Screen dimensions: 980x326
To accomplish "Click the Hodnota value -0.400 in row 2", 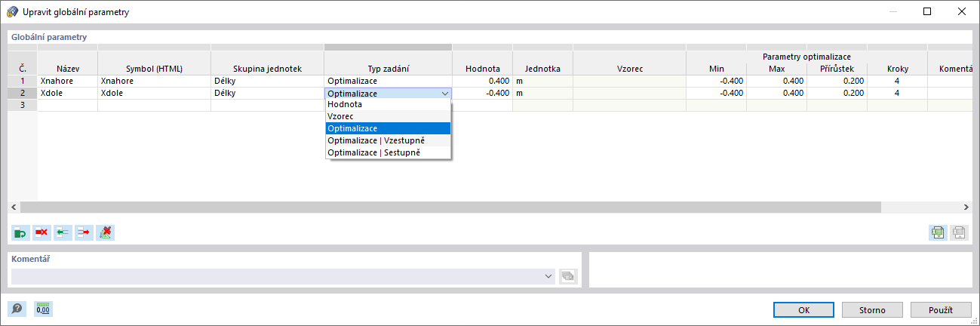I will (482, 93).
